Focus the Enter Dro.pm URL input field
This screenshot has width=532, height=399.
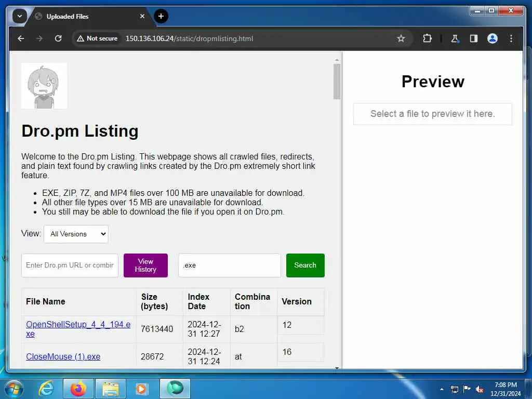click(x=70, y=265)
